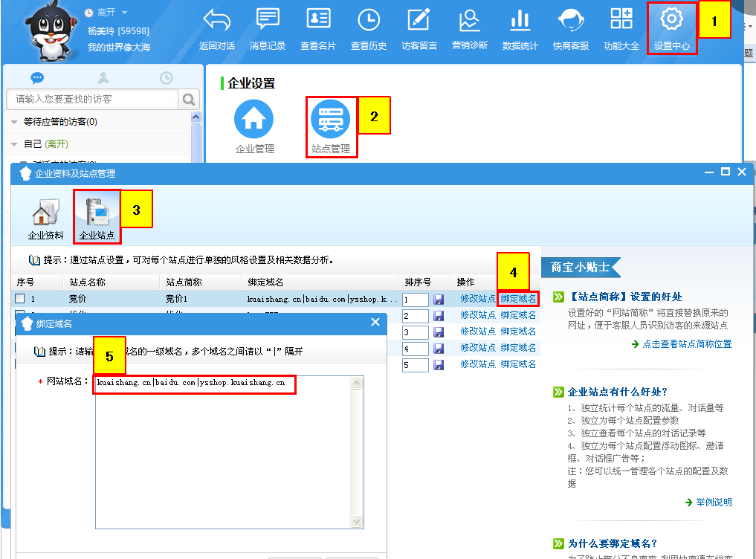Screen dimensions: 756x559
Task: Select the 企业站点 tab
Action: (97, 219)
